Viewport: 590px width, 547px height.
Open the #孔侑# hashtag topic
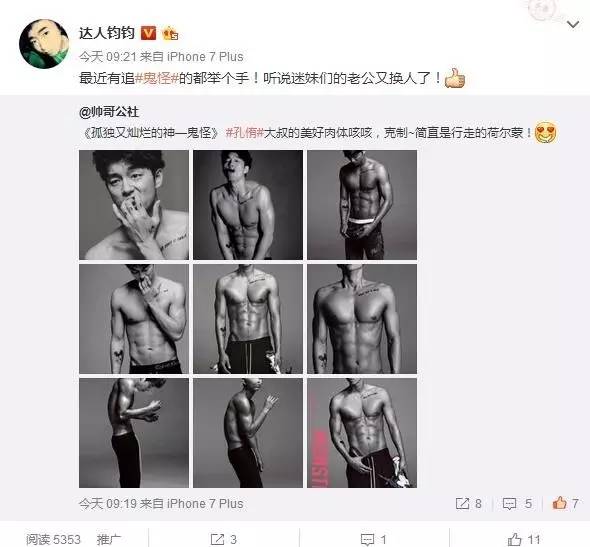click(x=245, y=133)
